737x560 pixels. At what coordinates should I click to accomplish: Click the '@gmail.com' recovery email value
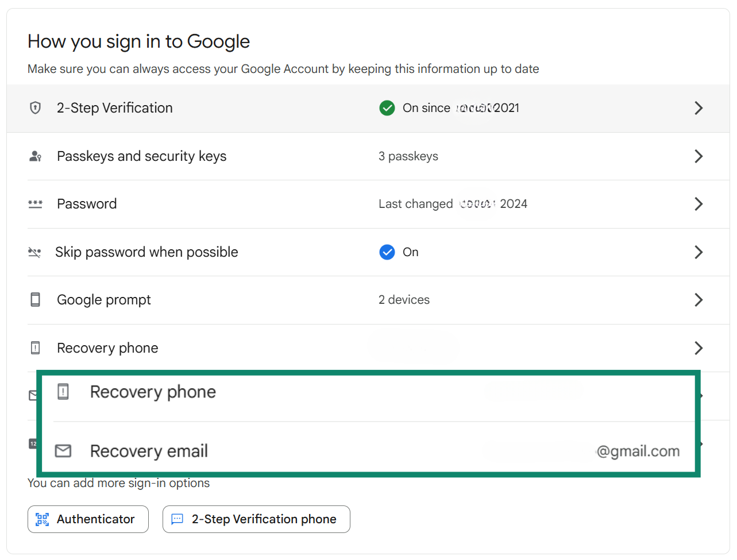pyautogui.click(x=638, y=451)
